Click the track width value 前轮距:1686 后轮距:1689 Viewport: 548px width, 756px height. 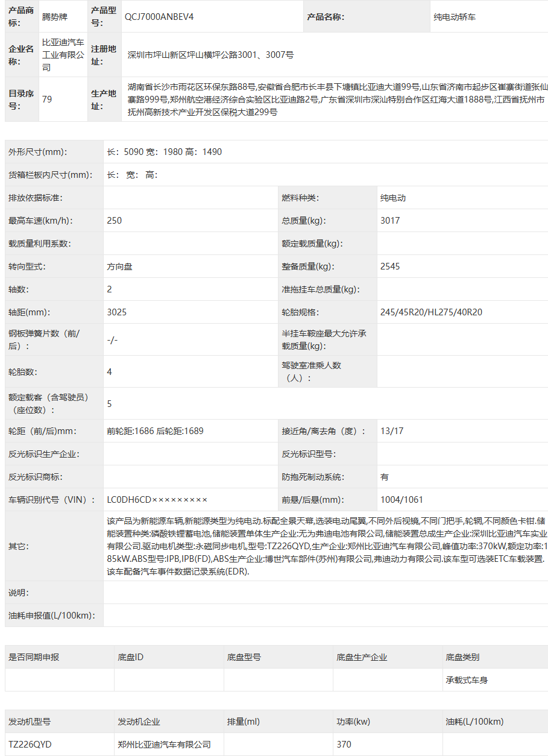[155, 431]
